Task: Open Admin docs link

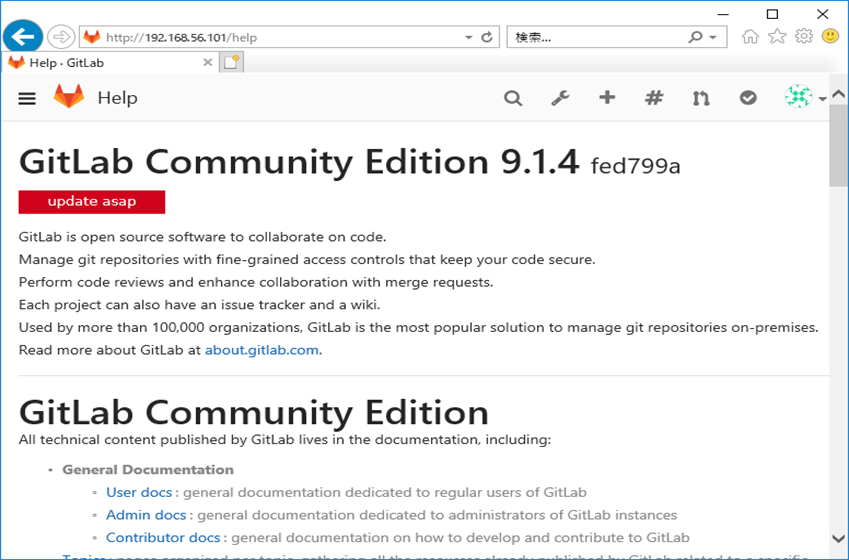Action: (146, 515)
